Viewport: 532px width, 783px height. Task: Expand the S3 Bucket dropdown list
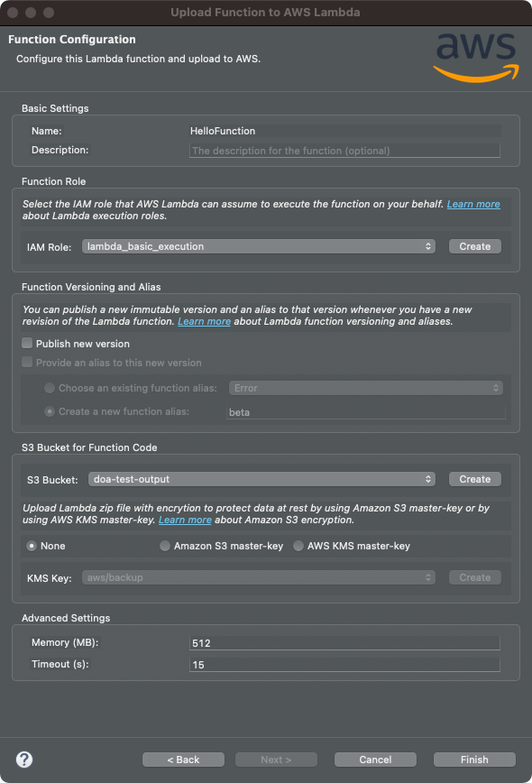261,479
